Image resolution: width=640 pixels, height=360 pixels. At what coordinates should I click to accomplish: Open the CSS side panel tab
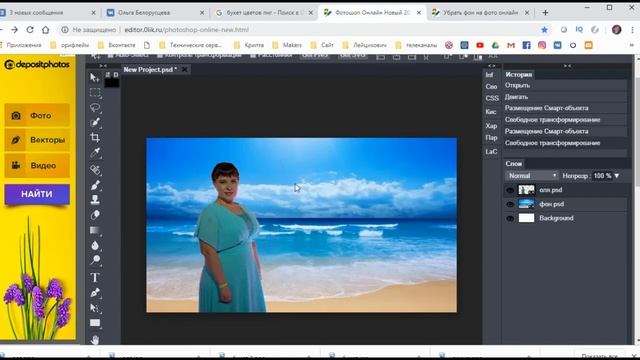pos(492,98)
